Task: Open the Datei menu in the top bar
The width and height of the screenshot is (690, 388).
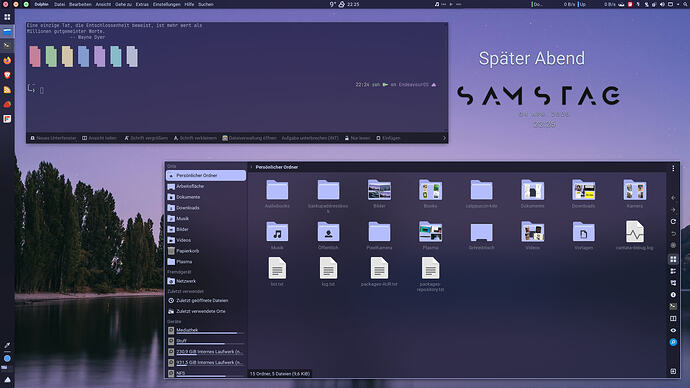Action: tap(59, 4)
